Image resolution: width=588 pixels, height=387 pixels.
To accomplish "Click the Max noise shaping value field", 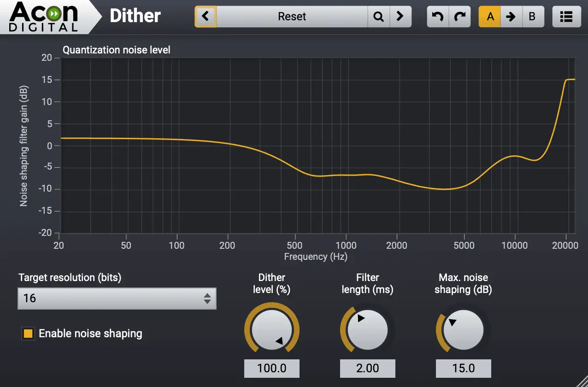I will point(463,368).
